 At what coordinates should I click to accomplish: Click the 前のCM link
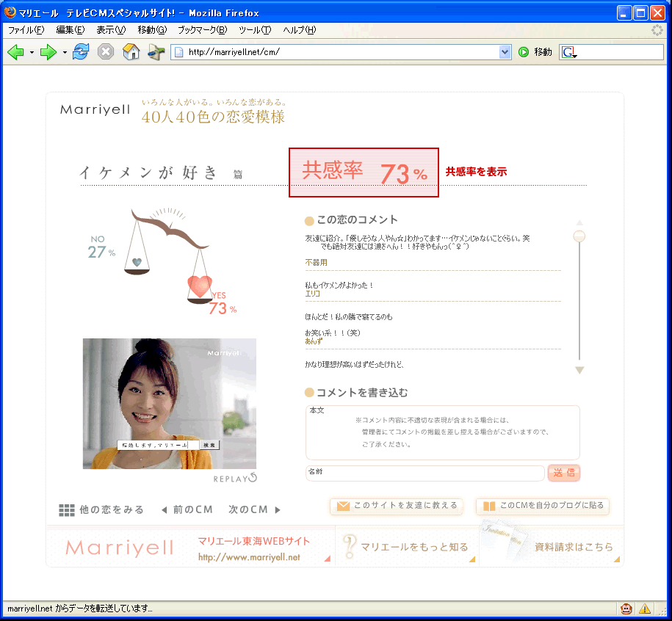coord(187,509)
